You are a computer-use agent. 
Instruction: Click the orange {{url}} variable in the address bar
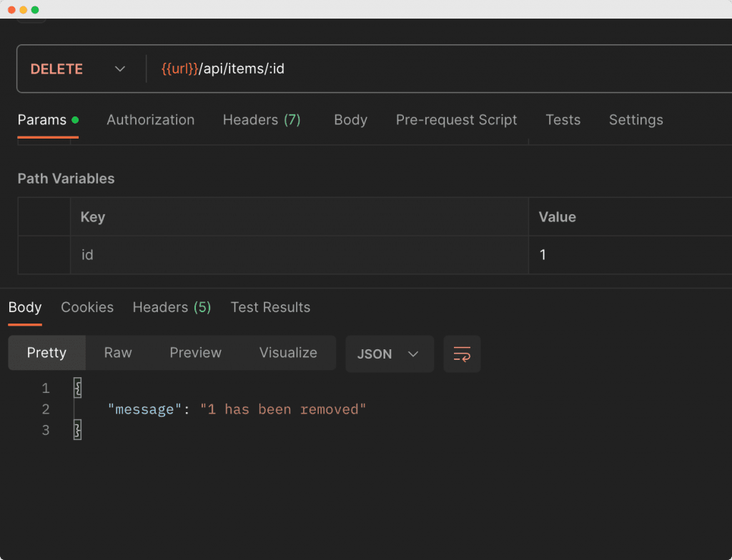click(x=179, y=69)
